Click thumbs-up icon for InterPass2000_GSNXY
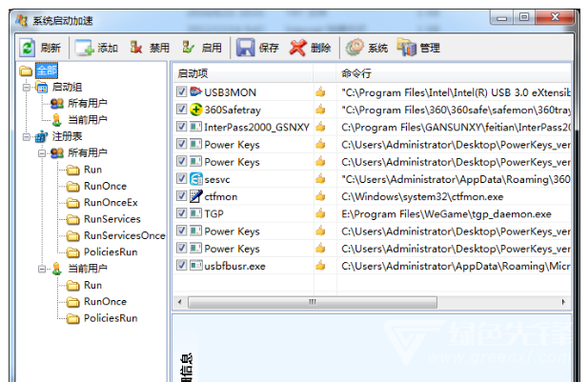 (x=320, y=127)
